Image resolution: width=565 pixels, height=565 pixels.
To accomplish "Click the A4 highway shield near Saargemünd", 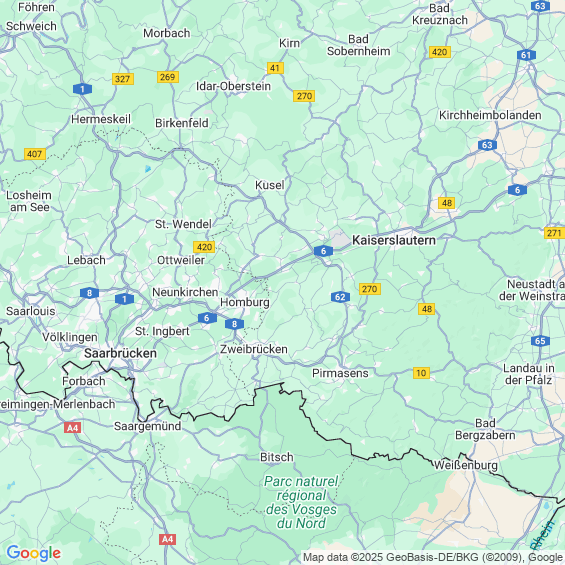I will 72,428.
